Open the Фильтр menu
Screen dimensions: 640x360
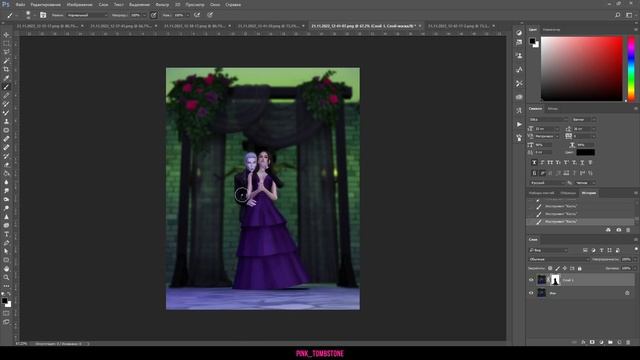[162, 4]
